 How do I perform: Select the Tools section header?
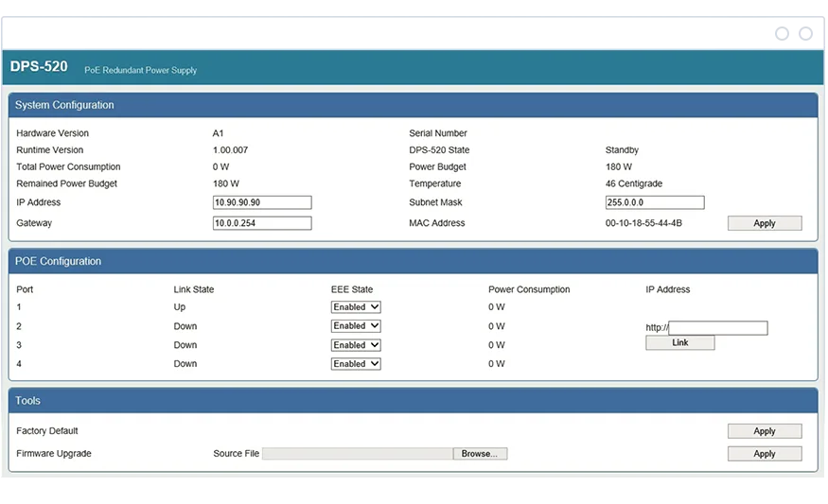coord(413,401)
